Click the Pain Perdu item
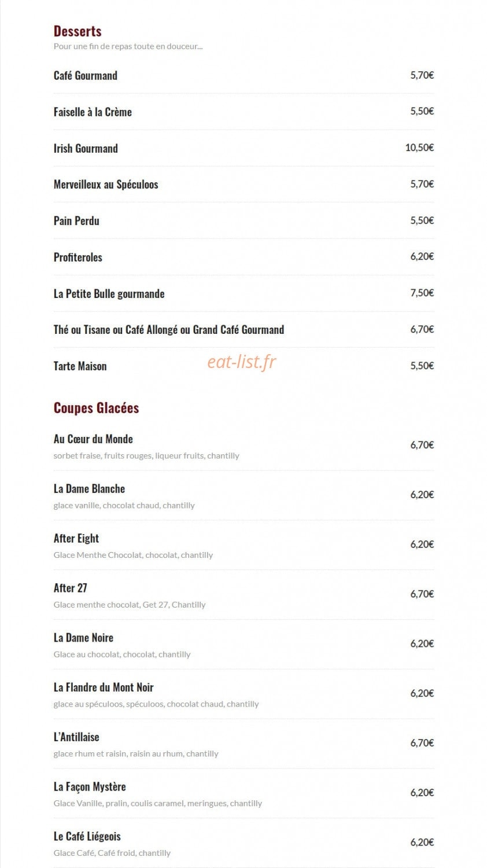 (76, 220)
